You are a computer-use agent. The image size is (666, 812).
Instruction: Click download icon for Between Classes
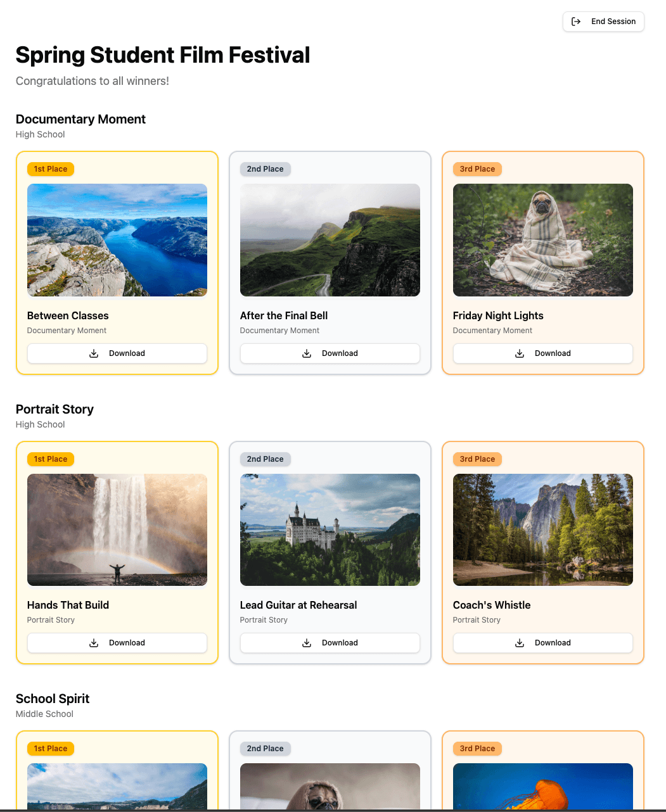[94, 353]
